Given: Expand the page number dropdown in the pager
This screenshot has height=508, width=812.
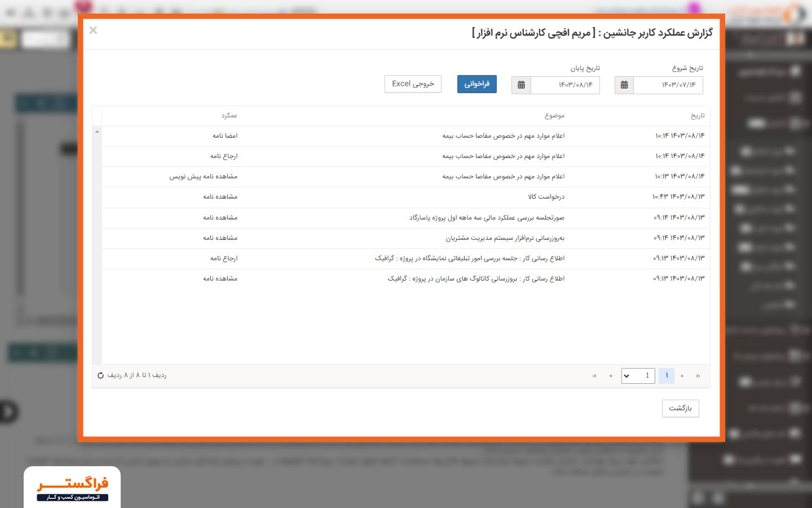Looking at the screenshot, I should tap(626, 376).
